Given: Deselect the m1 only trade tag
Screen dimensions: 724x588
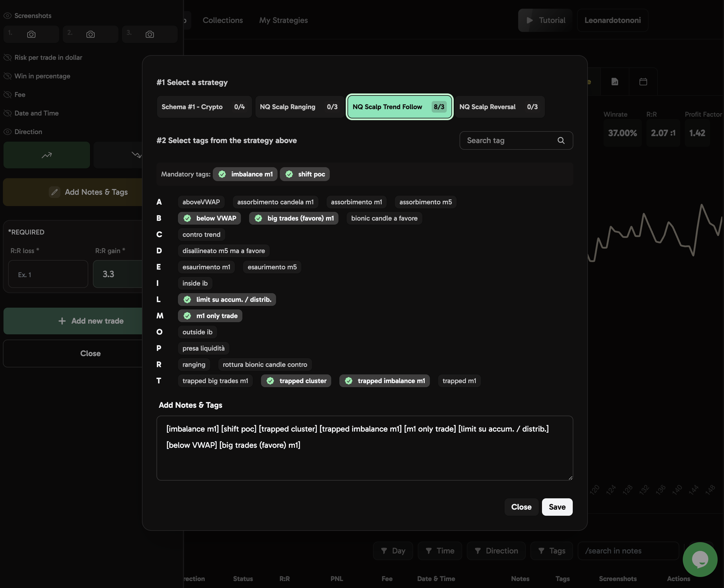Looking at the screenshot, I should tap(210, 316).
